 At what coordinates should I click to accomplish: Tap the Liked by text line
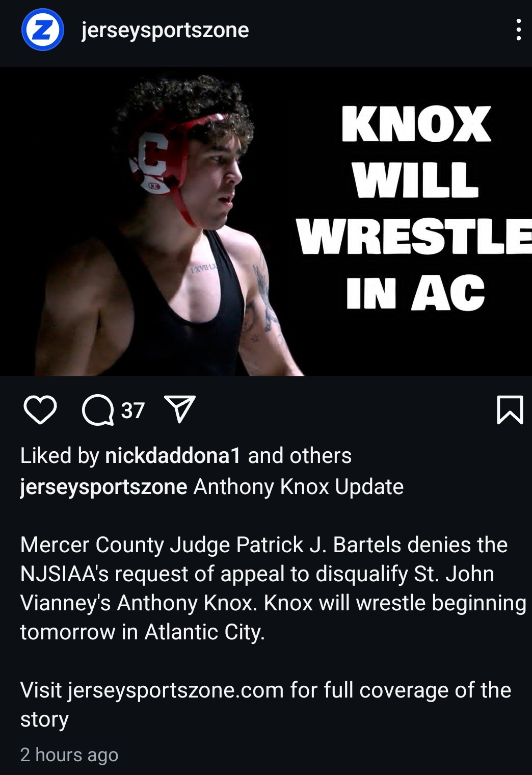point(186,456)
